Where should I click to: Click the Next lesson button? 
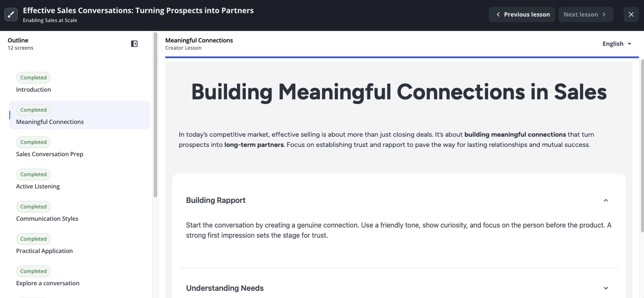pyautogui.click(x=585, y=14)
